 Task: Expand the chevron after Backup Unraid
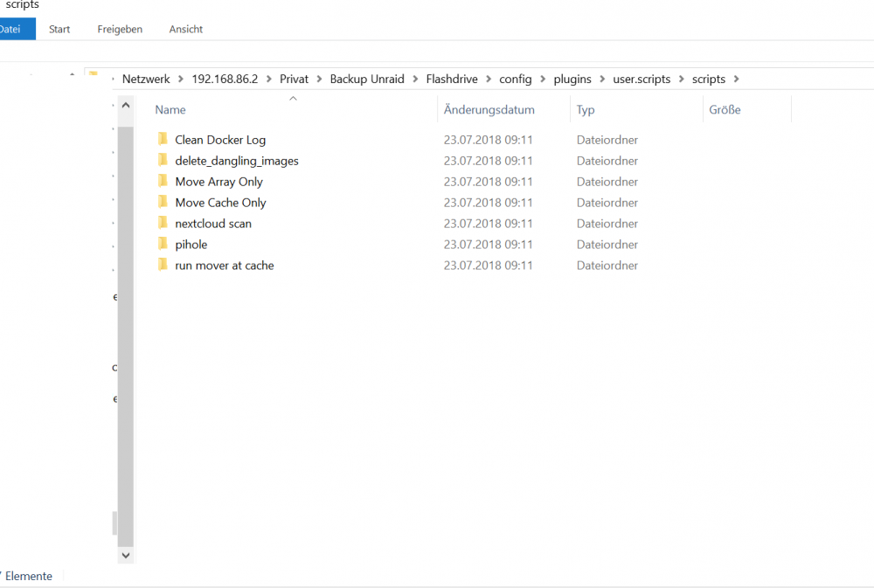[415, 80]
